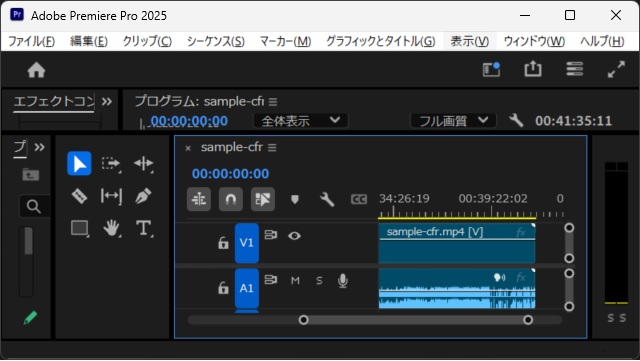Viewport: 640px width, 361px height.
Task: Click the timeline zoom scrollbar left handle
Action: click(x=303, y=320)
